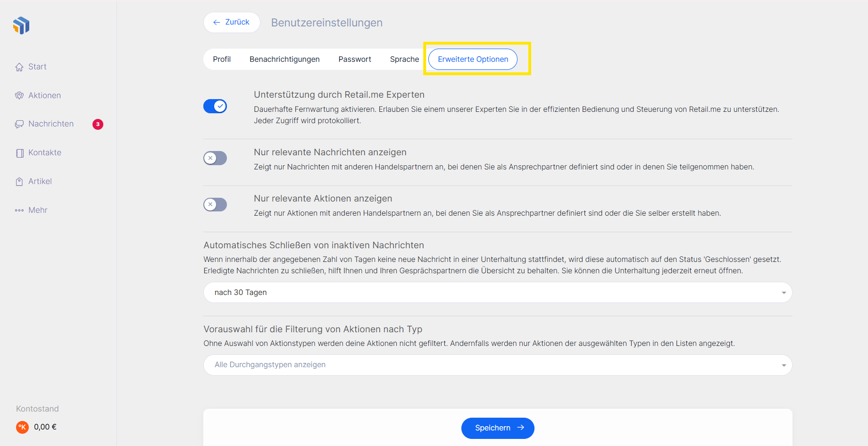Open the Benachrichtigungen tab
The height and width of the screenshot is (446, 868).
(284, 59)
